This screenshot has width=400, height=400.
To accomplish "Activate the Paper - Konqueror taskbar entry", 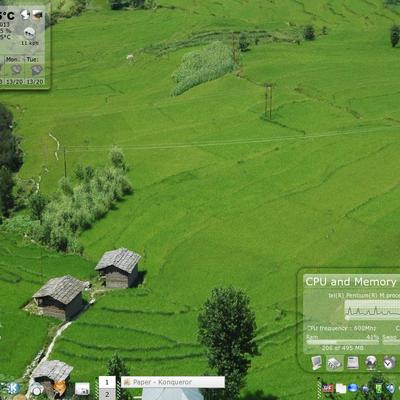I will [173, 382].
